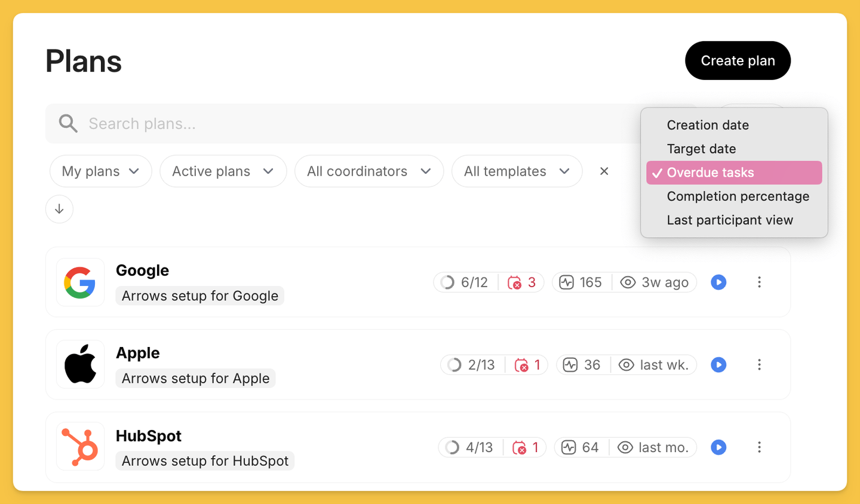Click the blue play icon for HubSpot
Image resolution: width=860 pixels, height=504 pixels.
(718, 447)
